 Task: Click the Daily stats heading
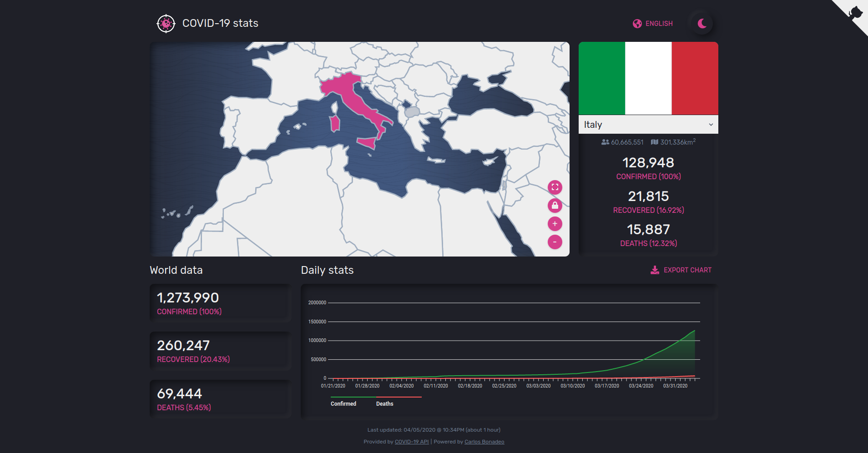pos(327,270)
